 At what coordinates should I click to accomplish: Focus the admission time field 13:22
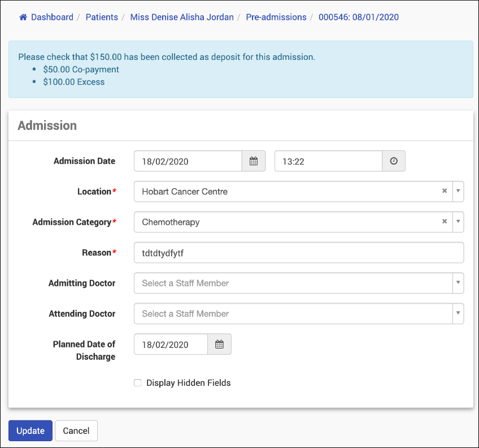(328, 161)
